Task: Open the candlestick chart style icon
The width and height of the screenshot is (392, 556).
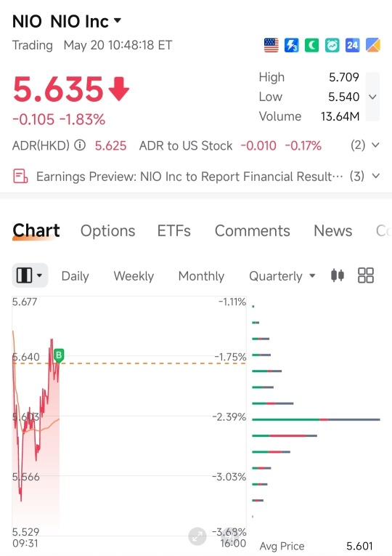Action: [338, 275]
